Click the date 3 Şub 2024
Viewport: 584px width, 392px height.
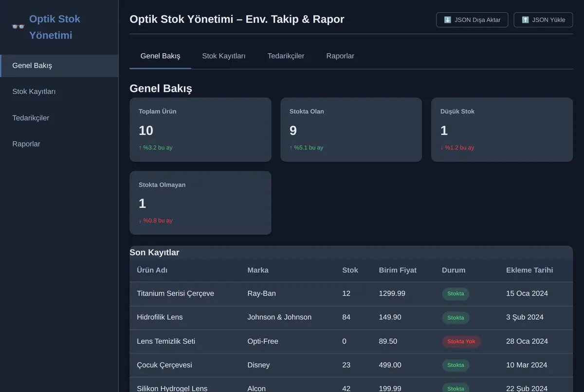coord(525,317)
